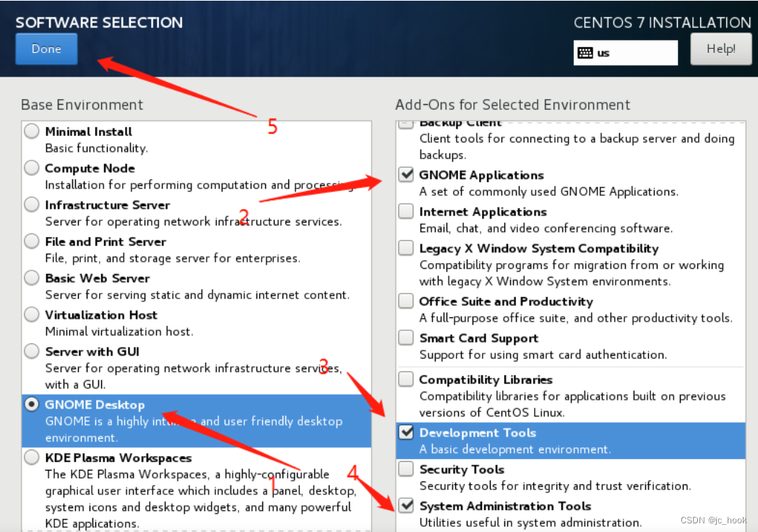Click 'File, print, and storage server for enterprises.'
This screenshot has height=532, width=758.
point(173,258)
